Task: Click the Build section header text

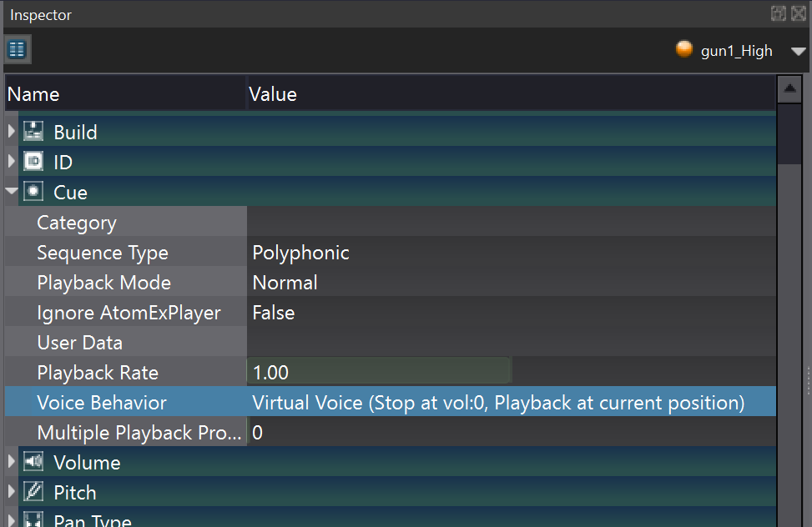Action: (76, 132)
